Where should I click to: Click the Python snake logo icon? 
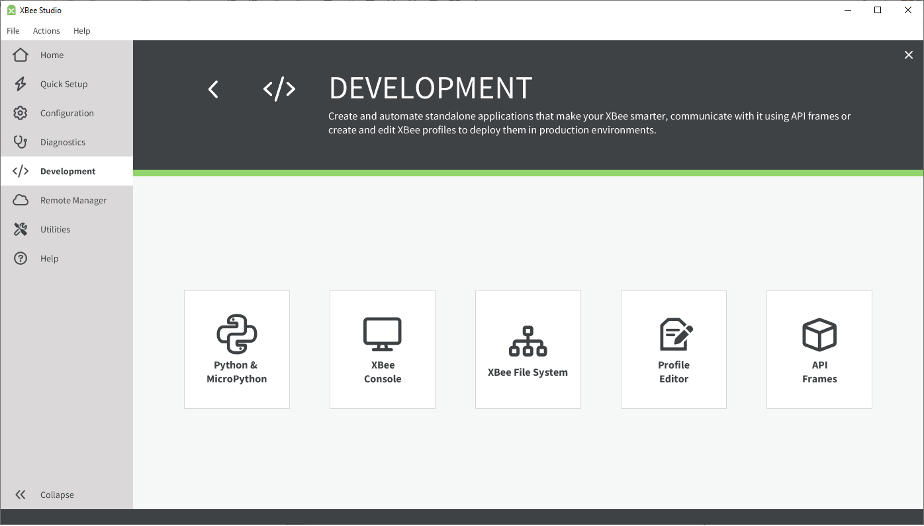(x=237, y=334)
